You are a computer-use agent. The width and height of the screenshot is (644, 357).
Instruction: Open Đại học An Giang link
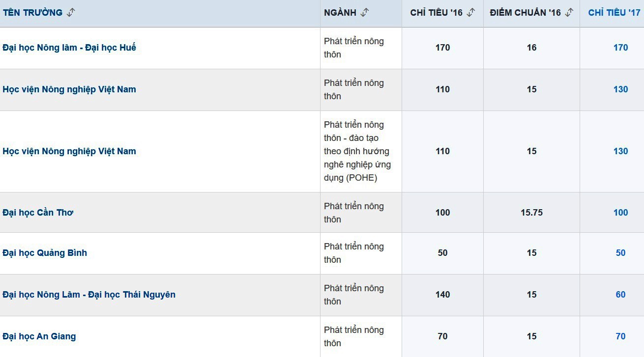click(39, 336)
